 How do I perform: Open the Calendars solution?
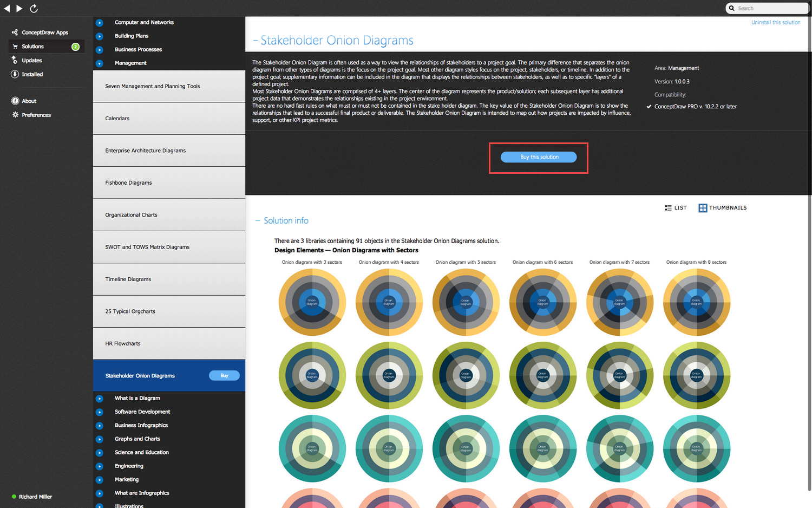[x=169, y=118]
